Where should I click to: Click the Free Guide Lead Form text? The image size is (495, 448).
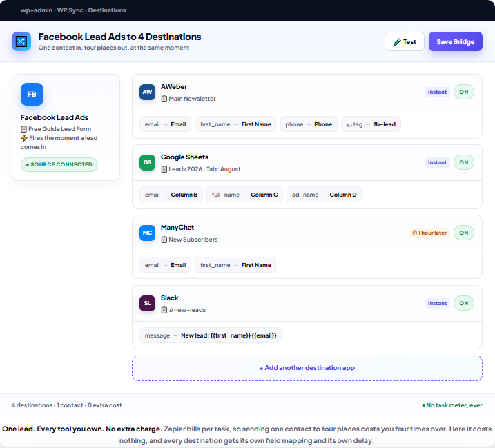point(59,129)
